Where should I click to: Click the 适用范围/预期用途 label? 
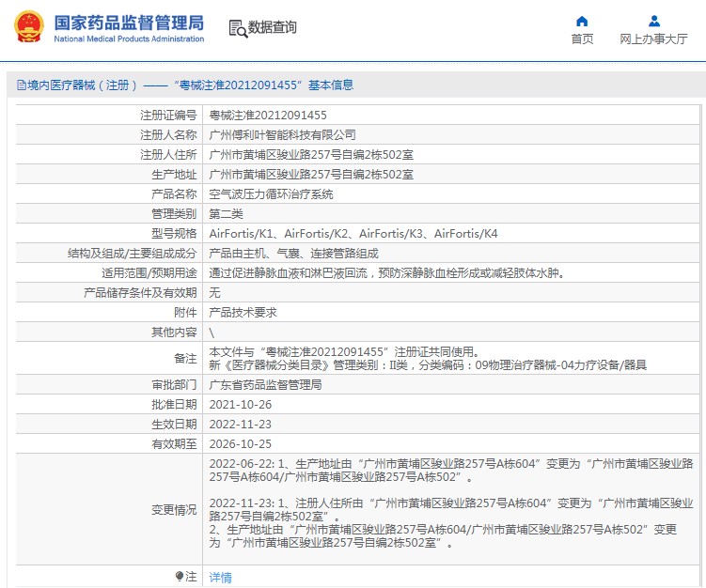(x=149, y=273)
